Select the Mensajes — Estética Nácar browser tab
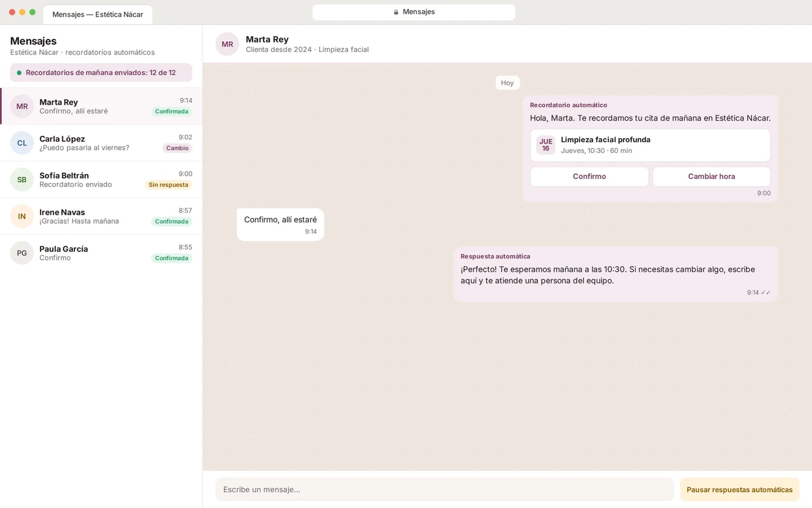812x508 pixels. point(98,15)
